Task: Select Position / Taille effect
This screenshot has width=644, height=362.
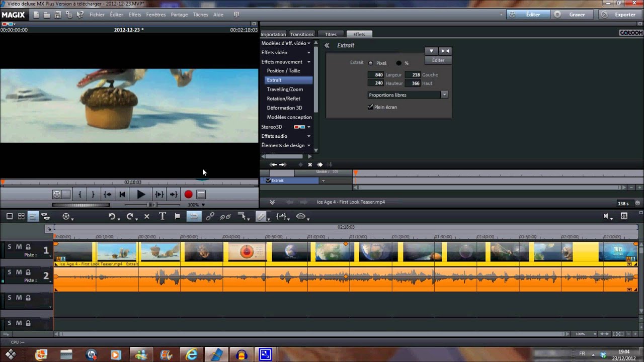Action: (x=283, y=71)
